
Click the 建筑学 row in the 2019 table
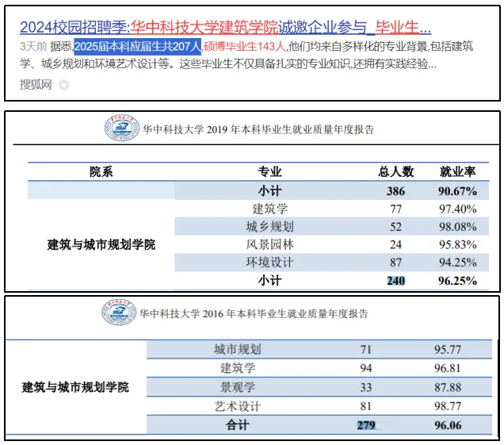point(331,209)
